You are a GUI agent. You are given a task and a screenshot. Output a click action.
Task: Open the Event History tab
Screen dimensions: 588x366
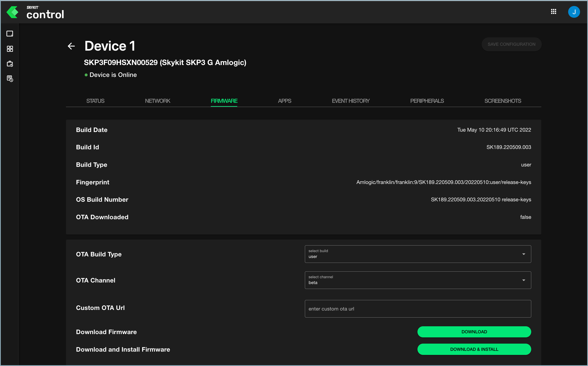[x=351, y=101]
